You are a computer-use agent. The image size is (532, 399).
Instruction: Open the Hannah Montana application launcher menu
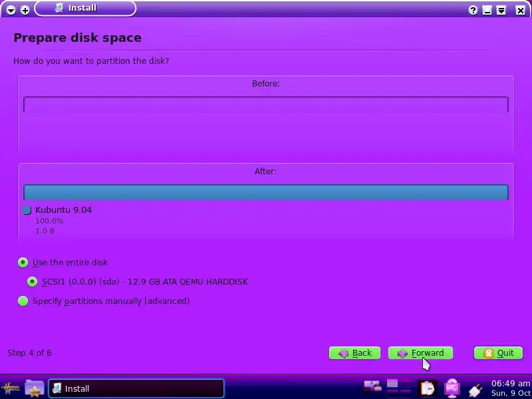11,388
